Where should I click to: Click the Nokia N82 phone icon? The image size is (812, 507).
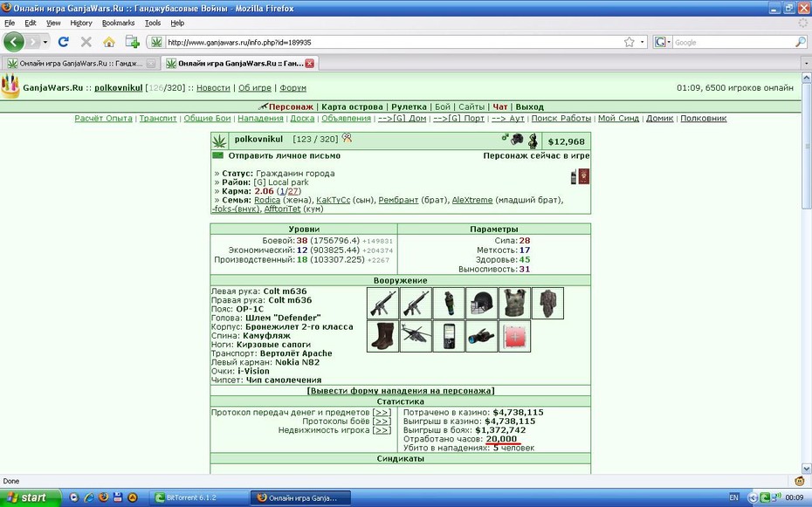click(449, 336)
